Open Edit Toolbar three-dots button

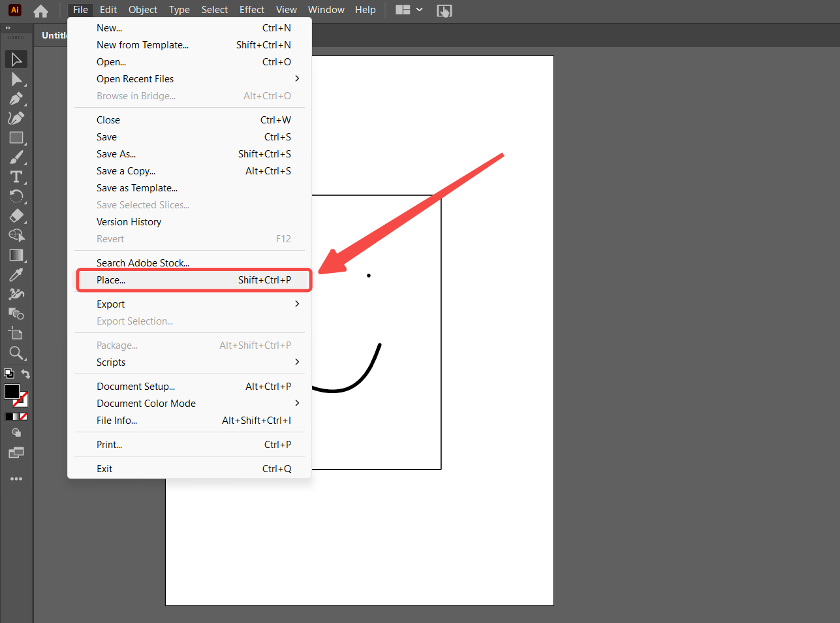pos(16,479)
